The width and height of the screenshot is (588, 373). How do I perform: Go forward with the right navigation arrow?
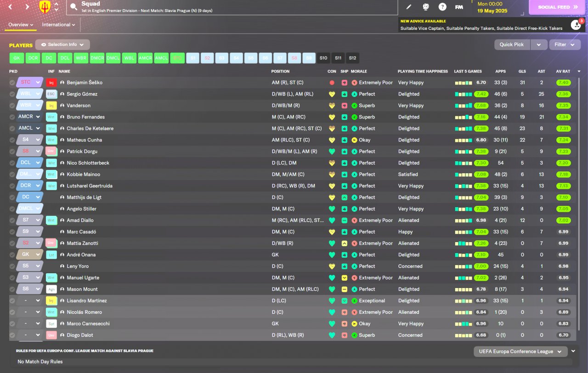pyautogui.click(x=27, y=7)
